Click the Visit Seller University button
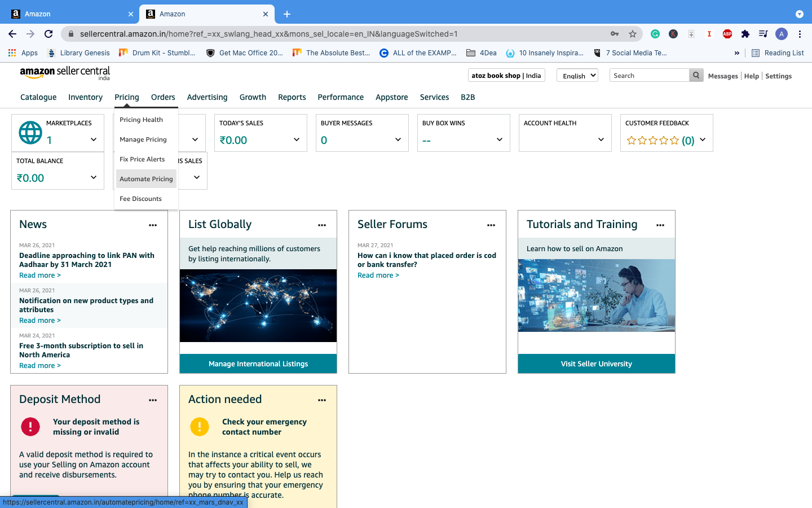The image size is (812, 508). pyautogui.click(x=596, y=364)
